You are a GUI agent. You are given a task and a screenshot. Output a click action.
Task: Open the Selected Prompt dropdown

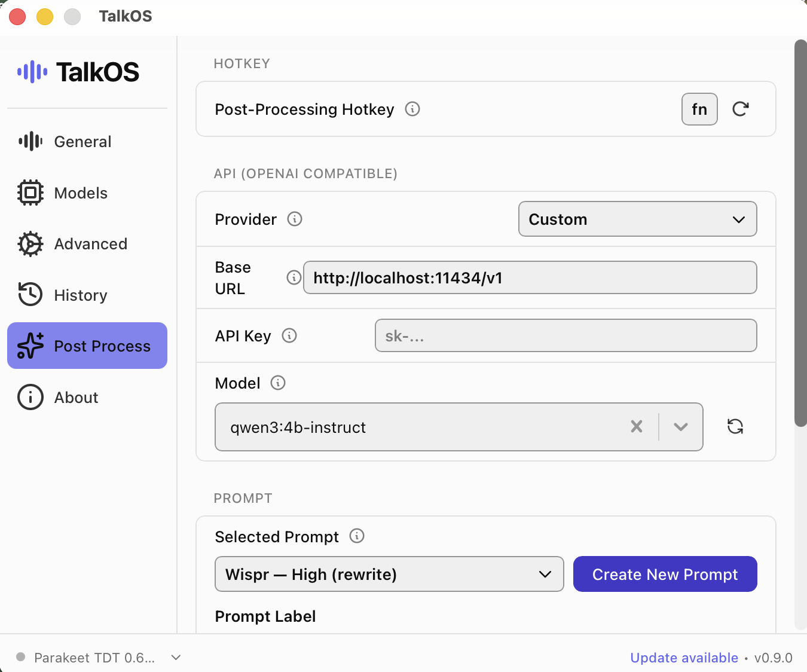[389, 574]
